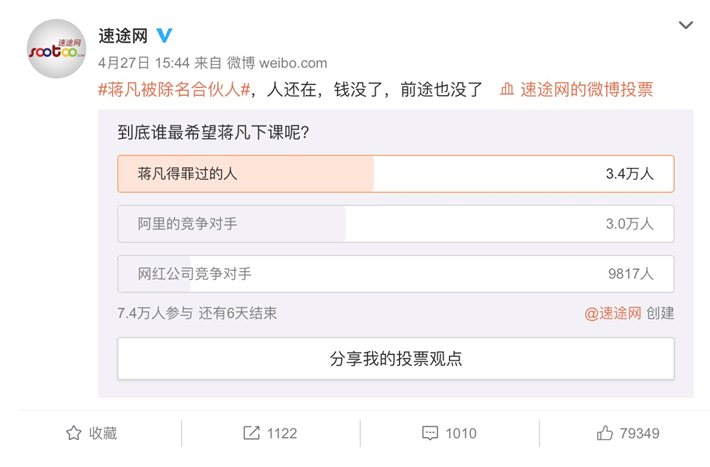This screenshot has width=710, height=467.
Task: Click the 79349 likes count
Action: [639, 433]
